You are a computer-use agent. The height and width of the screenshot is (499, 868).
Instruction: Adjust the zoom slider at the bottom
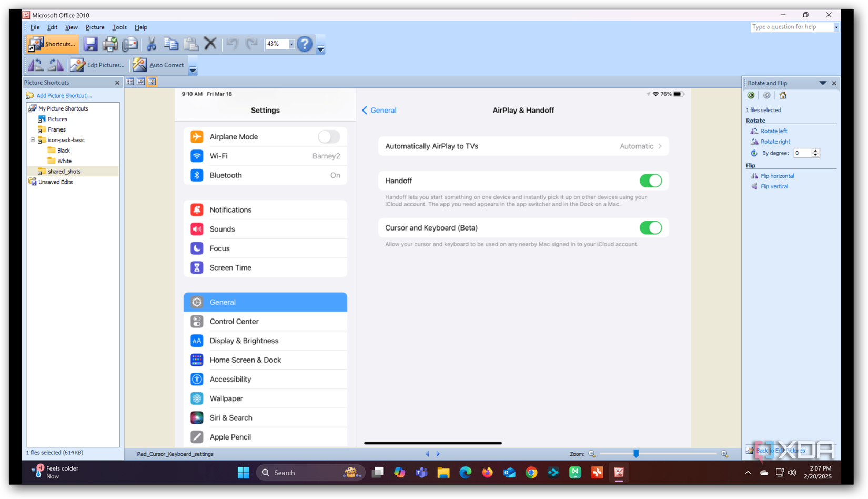(637, 453)
